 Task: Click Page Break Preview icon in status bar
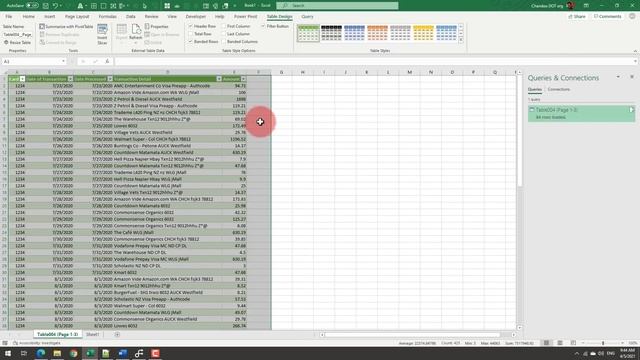click(573, 343)
